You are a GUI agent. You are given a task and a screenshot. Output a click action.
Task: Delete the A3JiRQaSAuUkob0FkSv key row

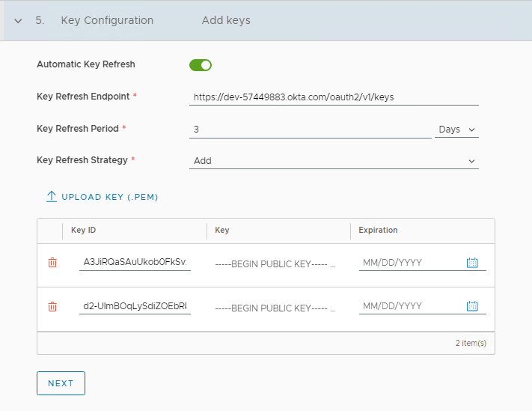(52, 263)
